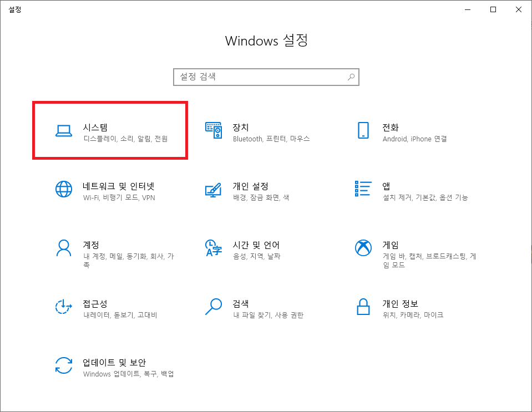Click text '내 계정, 메일, 동기화, 회사, 가족'

pos(129,261)
